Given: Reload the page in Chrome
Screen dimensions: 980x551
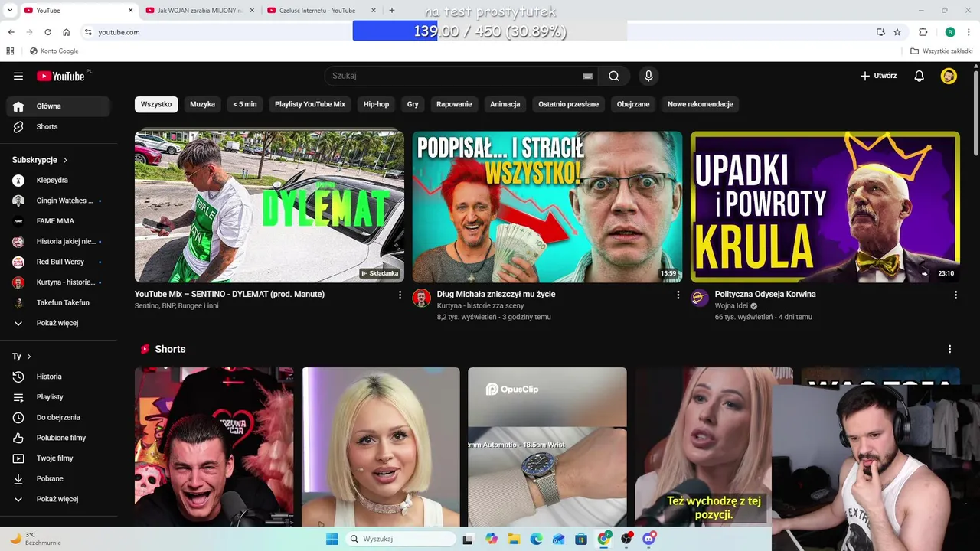Looking at the screenshot, I should [48, 32].
